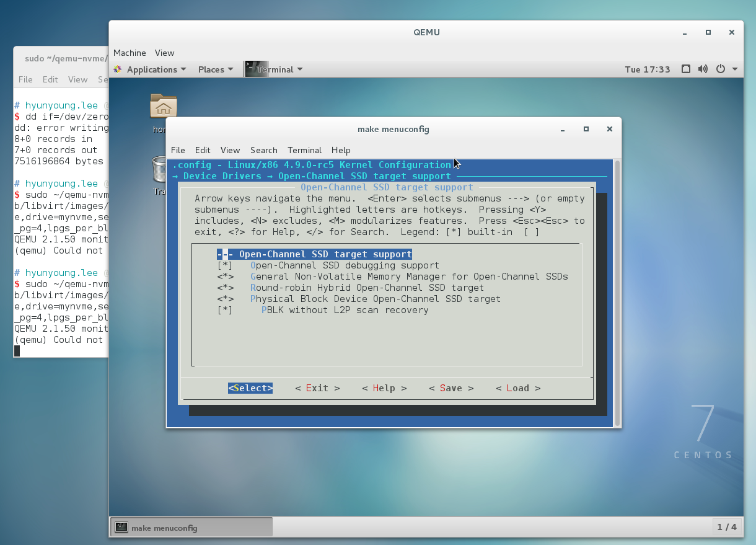This screenshot has height=545, width=756.
Task: Open Edit menu in background sudo terminal
Action: click(x=50, y=79)
